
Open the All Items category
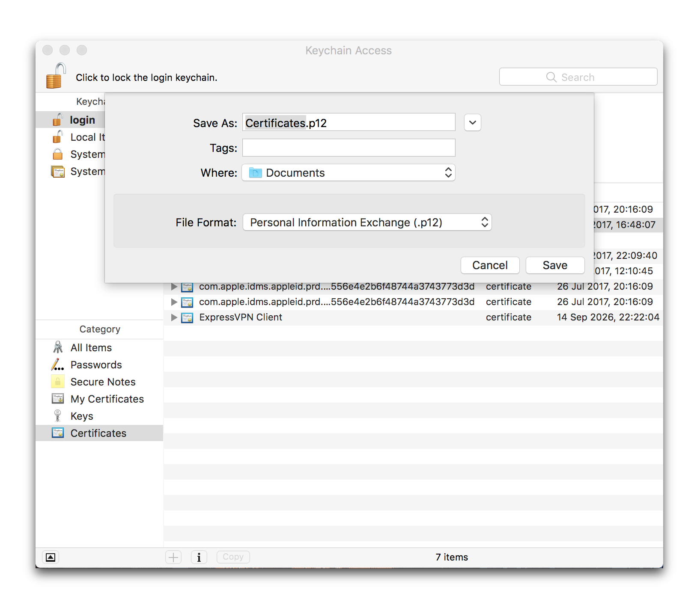91,348
